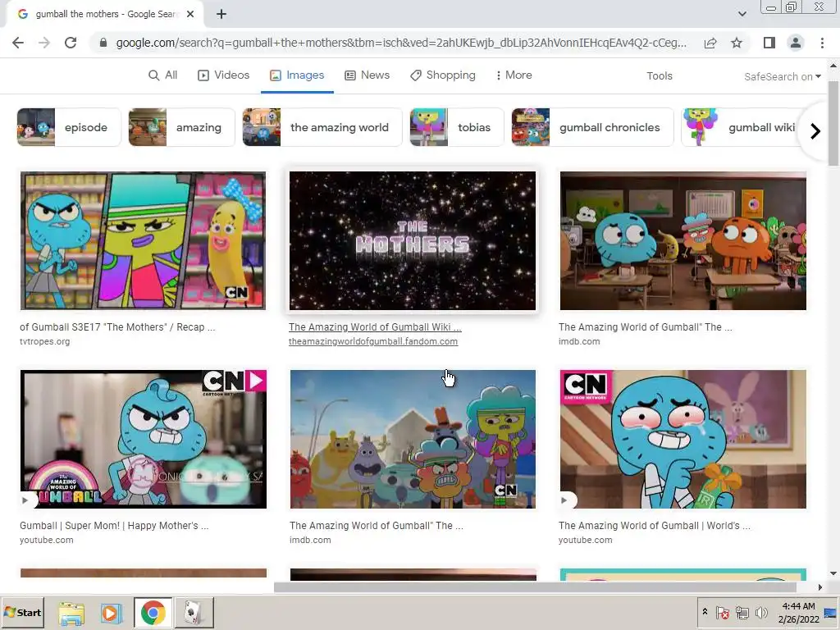Image resolution: width=840 pixels, height=630 pixels.
Task: Click youtube.com under Super Mom video
Action: (x=47, y=540)
